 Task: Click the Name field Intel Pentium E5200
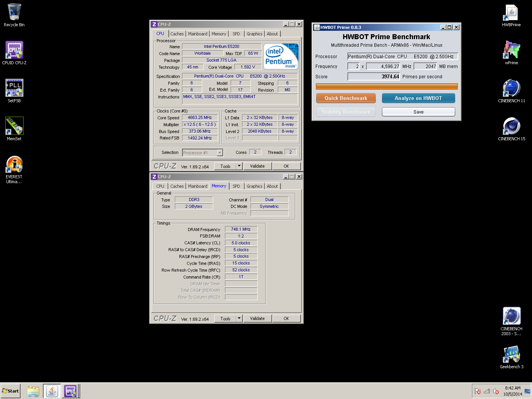tap(222, 46)
